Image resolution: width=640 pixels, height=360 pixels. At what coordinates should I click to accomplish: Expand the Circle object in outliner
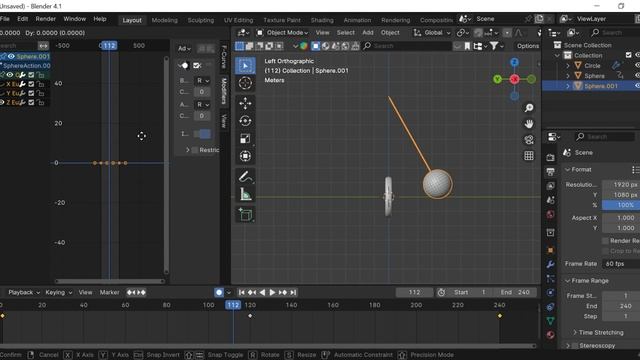coord(567,65)
